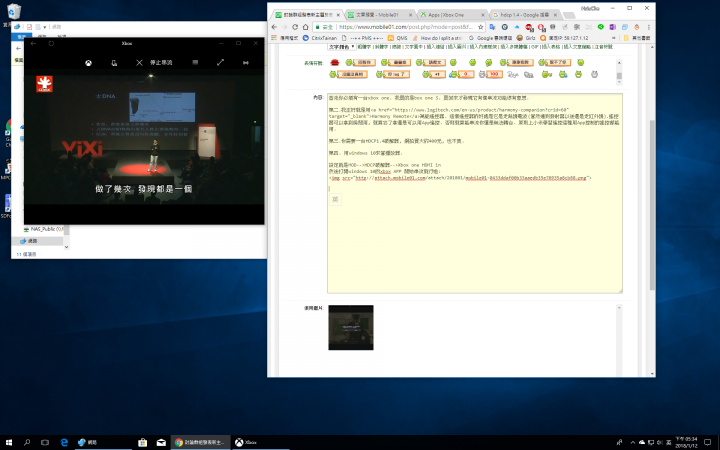
Task: Show hidden system tray icons
Action: (633, 443)
